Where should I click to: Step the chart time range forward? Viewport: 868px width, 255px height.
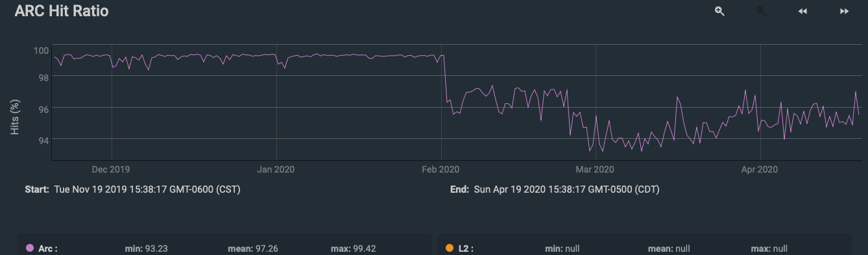point(845,11)
